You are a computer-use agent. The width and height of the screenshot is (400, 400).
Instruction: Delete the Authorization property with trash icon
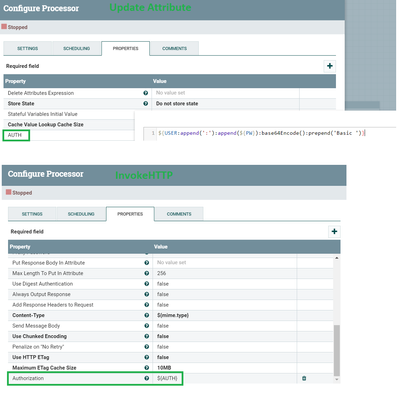point(304,378)
